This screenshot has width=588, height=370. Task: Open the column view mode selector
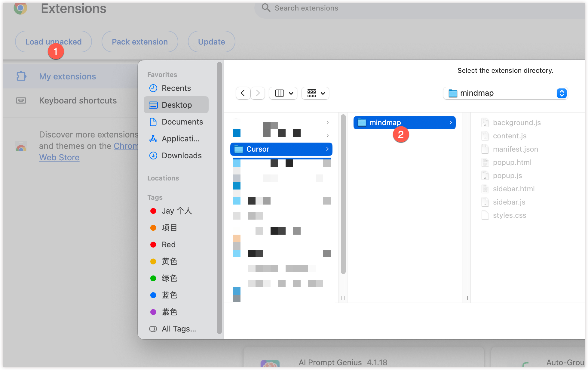pos(283,93)
